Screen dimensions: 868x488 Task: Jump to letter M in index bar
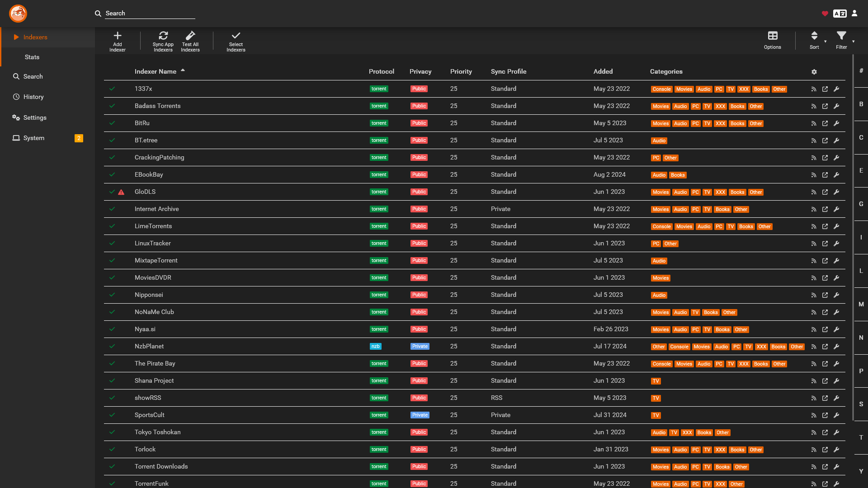coord(861,304)
